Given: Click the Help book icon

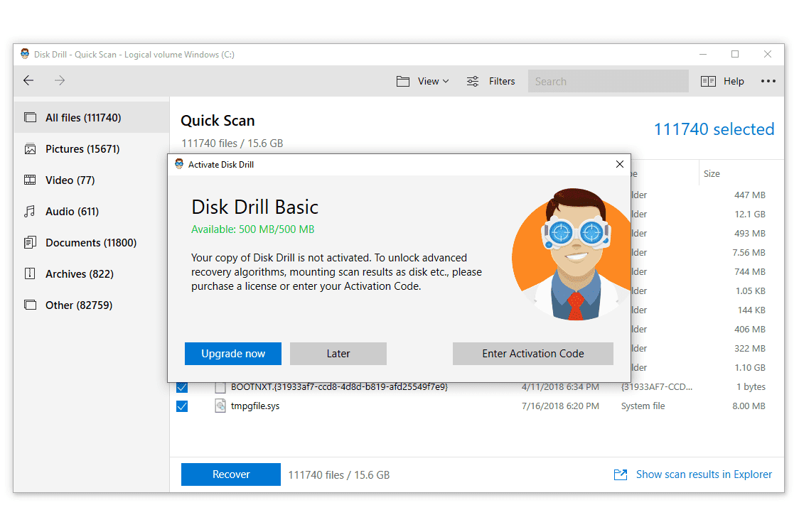Looking at the screenshot, I should [708, 82].
